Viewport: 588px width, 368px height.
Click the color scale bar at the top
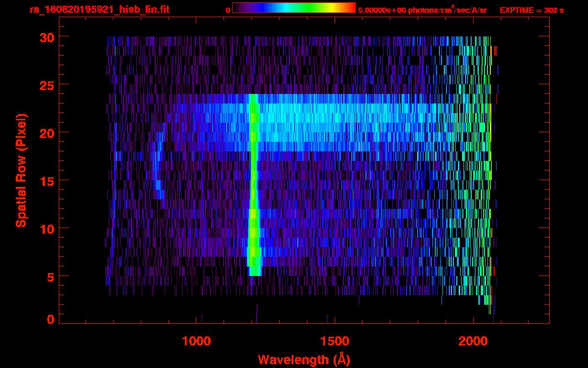coord(294,8)
